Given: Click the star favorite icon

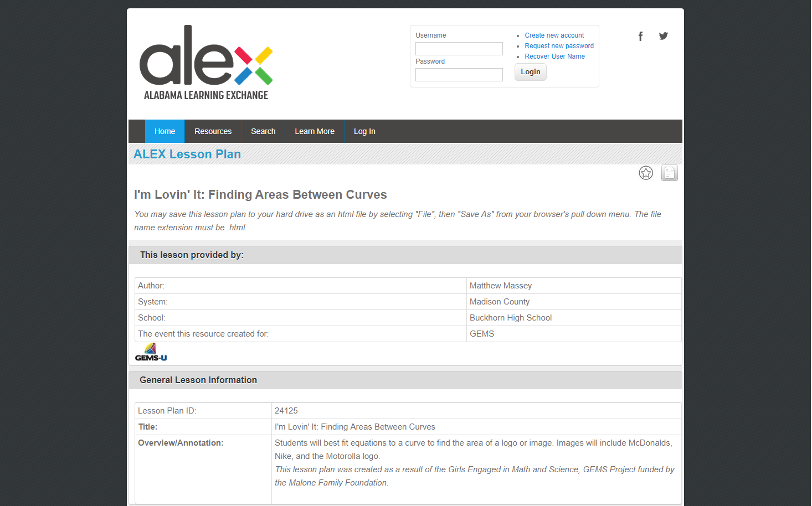Looking at the screenshot, I should pos(646,173).
